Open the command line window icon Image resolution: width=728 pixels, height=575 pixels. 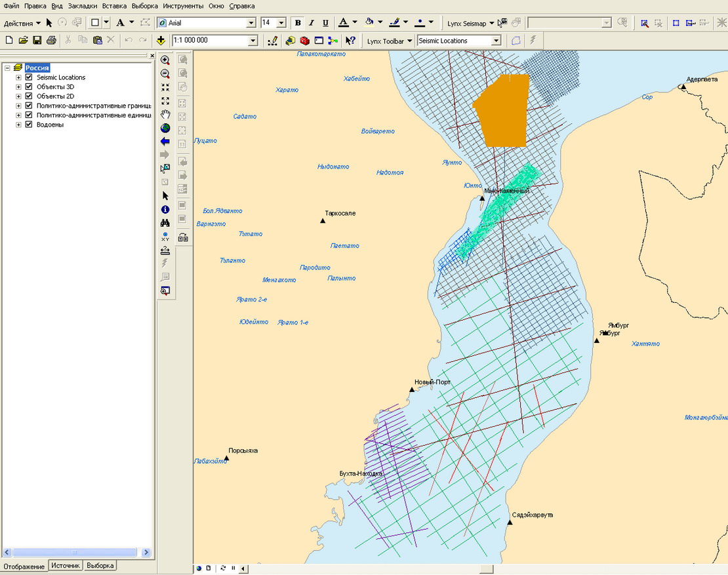pos(319,41)
